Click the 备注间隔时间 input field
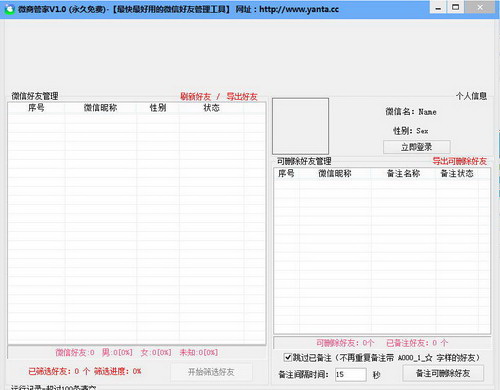The height and width of the screenshot is (390, 500). tap(350, 374)
